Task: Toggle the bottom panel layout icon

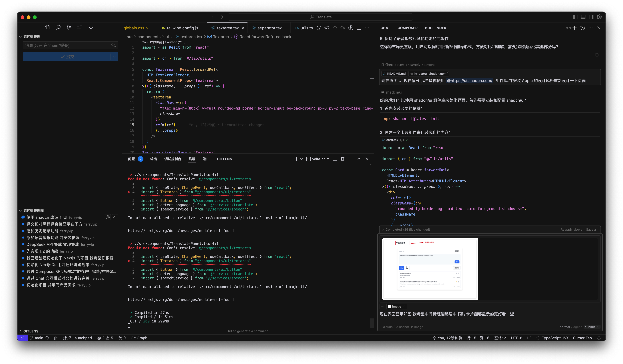Action: (x=583, y=17)
